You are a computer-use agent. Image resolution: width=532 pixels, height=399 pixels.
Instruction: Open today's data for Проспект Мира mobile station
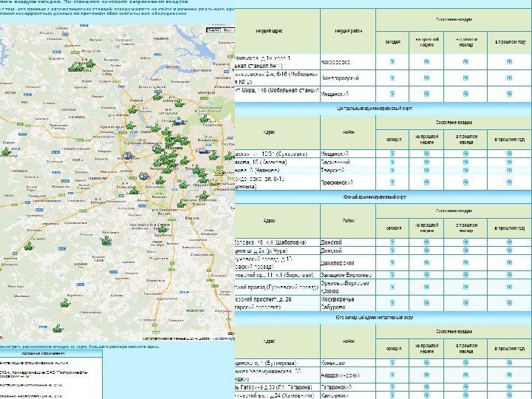coord(392,94)
